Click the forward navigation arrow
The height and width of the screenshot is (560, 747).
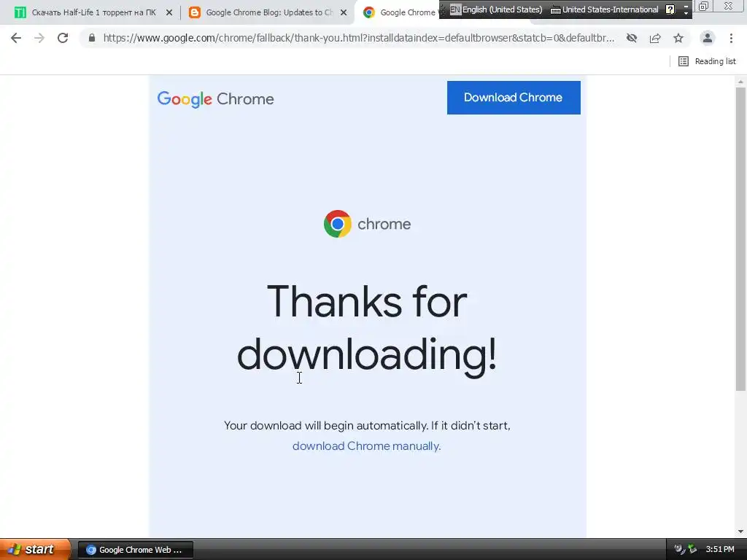[39, 38]
